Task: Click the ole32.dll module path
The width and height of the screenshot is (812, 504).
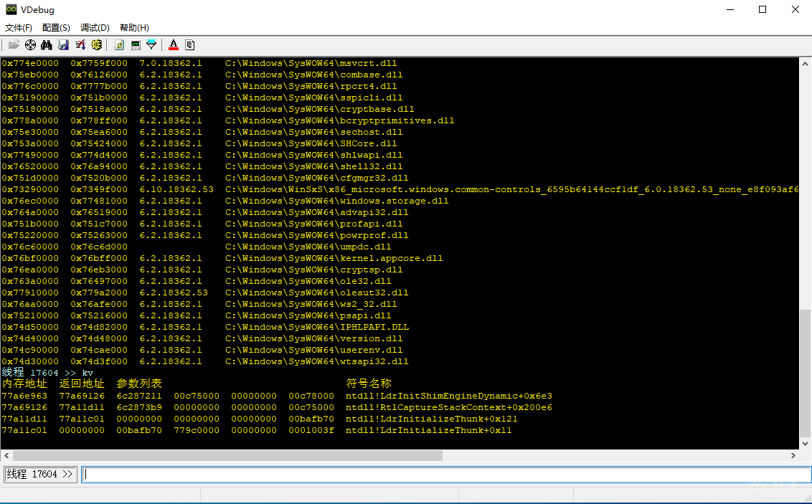Action: pos(308,281)
